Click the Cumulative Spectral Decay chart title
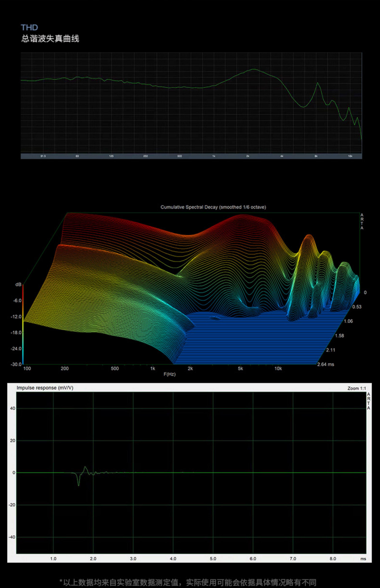This screenshot has width=380, height=588. click(213, 207)
